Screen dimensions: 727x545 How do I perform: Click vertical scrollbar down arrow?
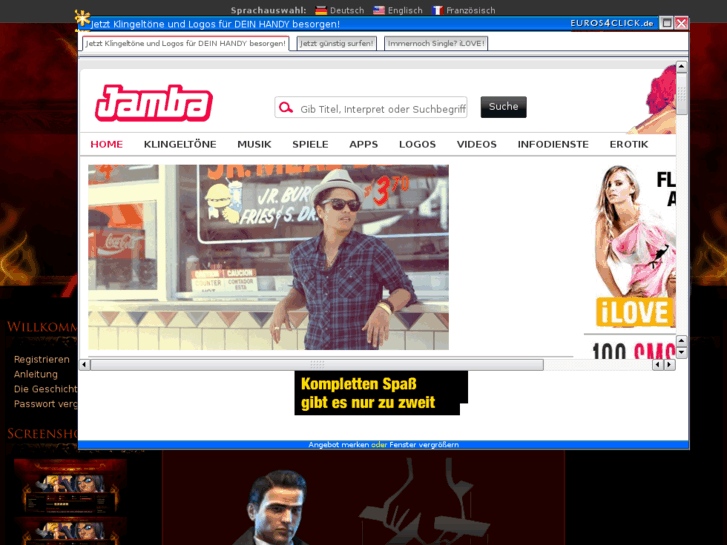[x=682, y=353]
